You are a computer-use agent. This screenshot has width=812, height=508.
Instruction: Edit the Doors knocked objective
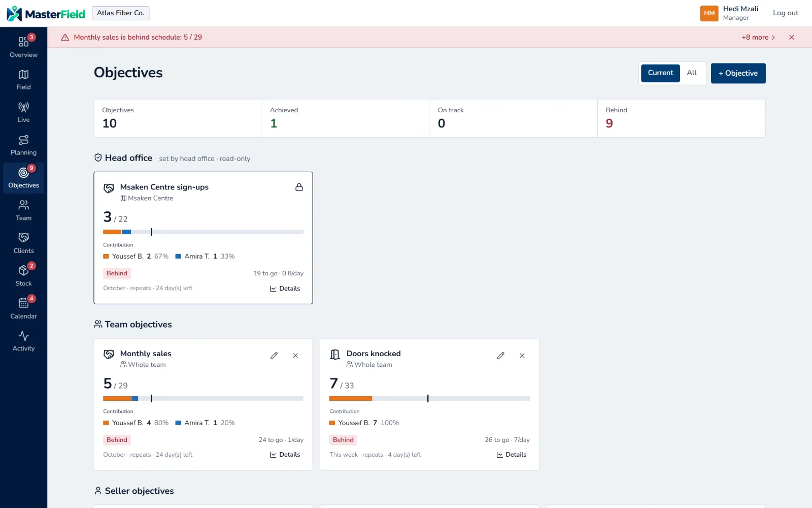pos(500,356)
